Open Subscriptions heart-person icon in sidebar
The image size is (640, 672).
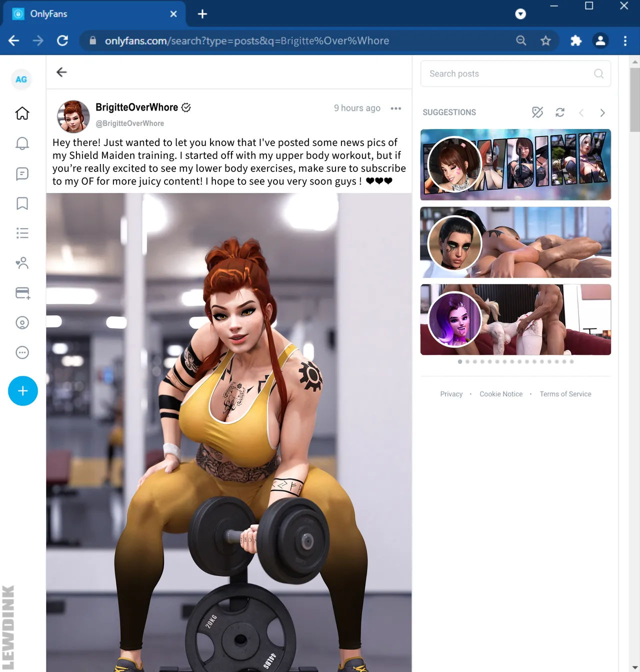(22, 263)
